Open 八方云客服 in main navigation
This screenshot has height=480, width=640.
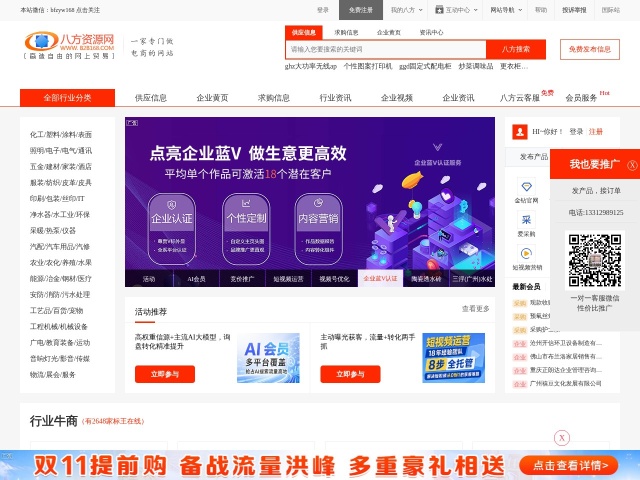(x=520, y=98)
